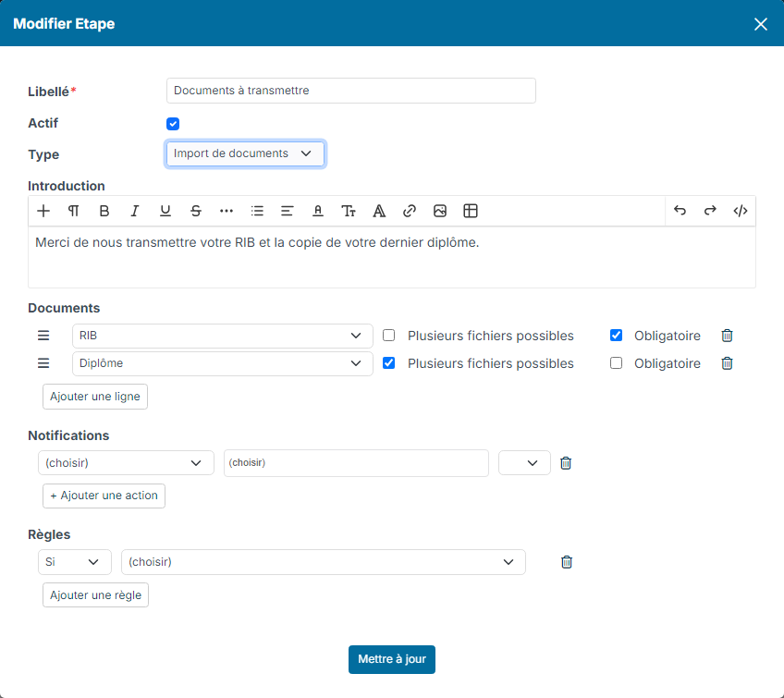
Task: Open font size icon
Action: 349,211
